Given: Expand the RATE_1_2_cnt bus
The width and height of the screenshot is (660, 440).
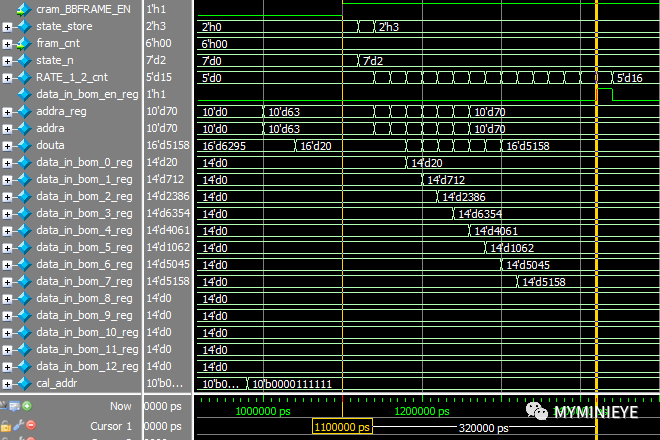Looking at the screenshot, I should (x=7, y=78).
